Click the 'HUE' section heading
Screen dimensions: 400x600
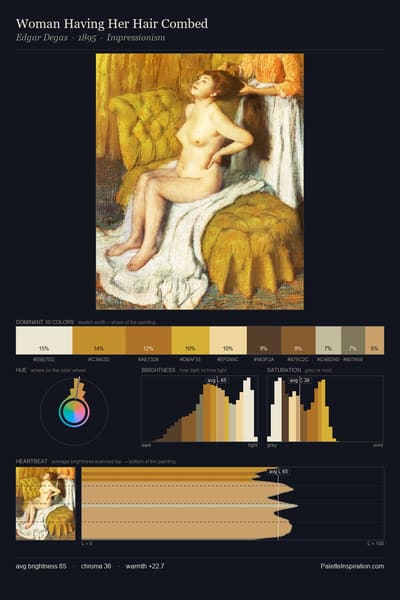21,370
